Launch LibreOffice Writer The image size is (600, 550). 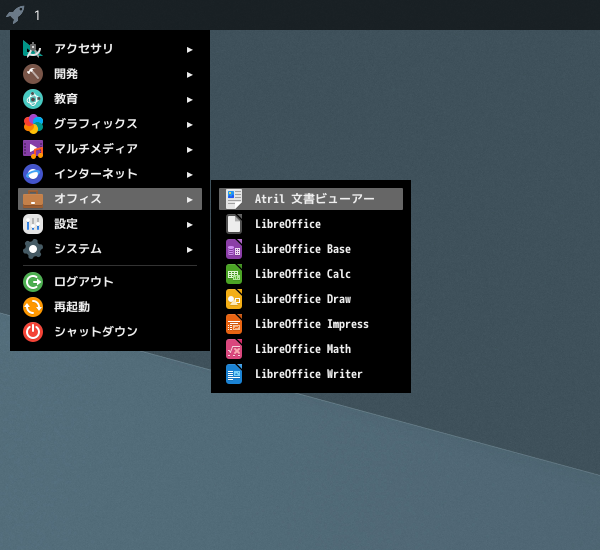click(x=311, y=374)
